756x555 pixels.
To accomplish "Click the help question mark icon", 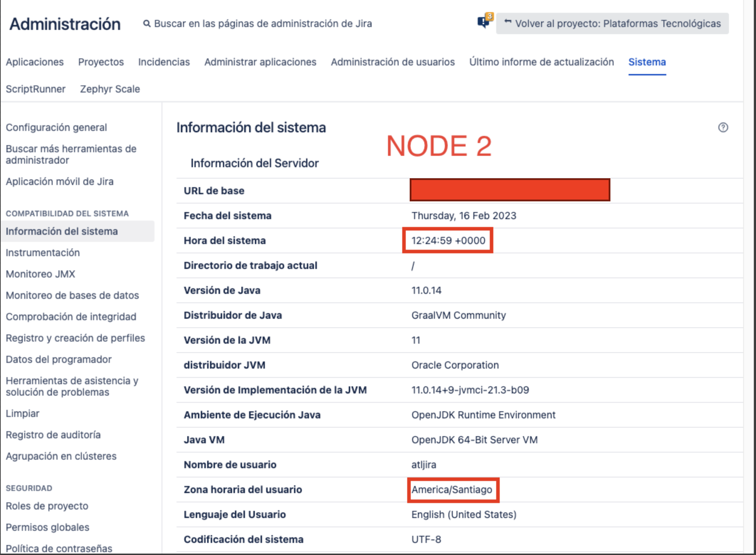I will click(x=723, y=127).
